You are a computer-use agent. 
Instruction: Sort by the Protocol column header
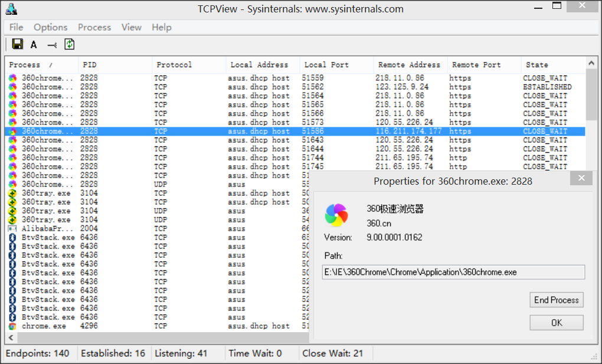(189, 64)
